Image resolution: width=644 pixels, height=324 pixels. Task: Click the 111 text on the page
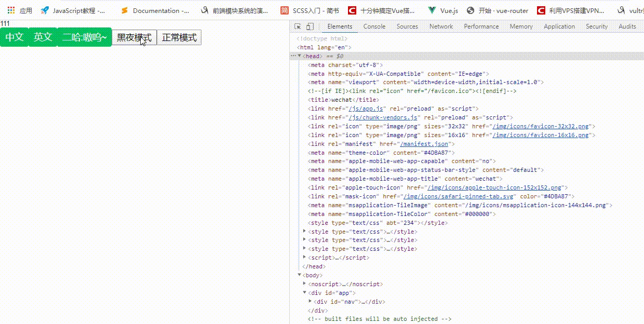click(5, 23)
